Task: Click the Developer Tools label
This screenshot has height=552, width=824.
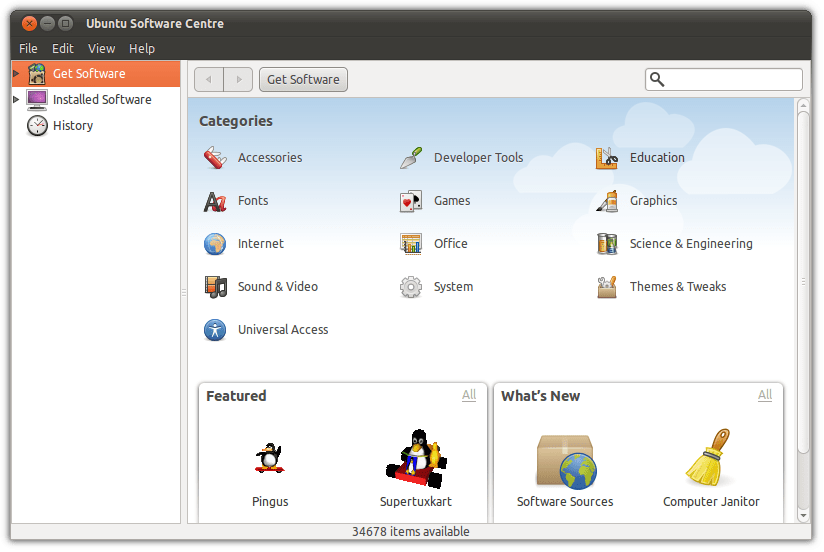Action: click(479, 158)
